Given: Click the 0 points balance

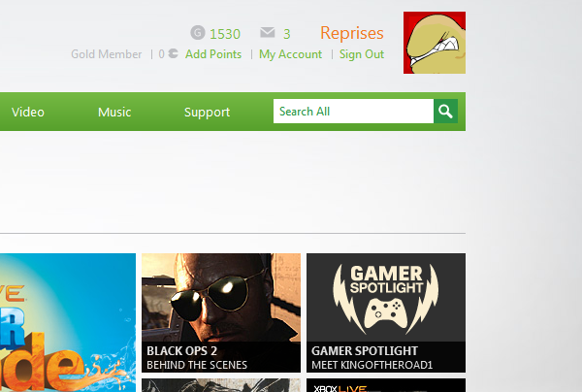Looking at the screenshot, I should [x=161, y=54].
